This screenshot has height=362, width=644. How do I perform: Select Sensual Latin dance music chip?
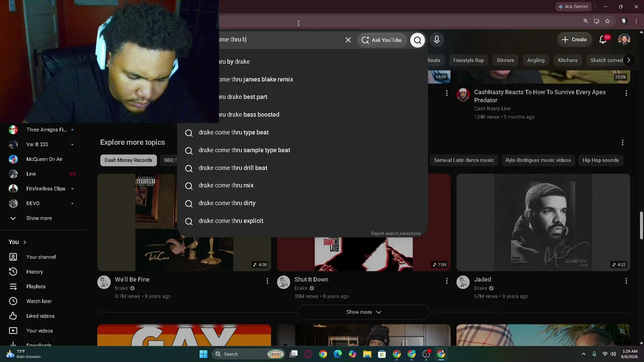[x=464, y=160]
